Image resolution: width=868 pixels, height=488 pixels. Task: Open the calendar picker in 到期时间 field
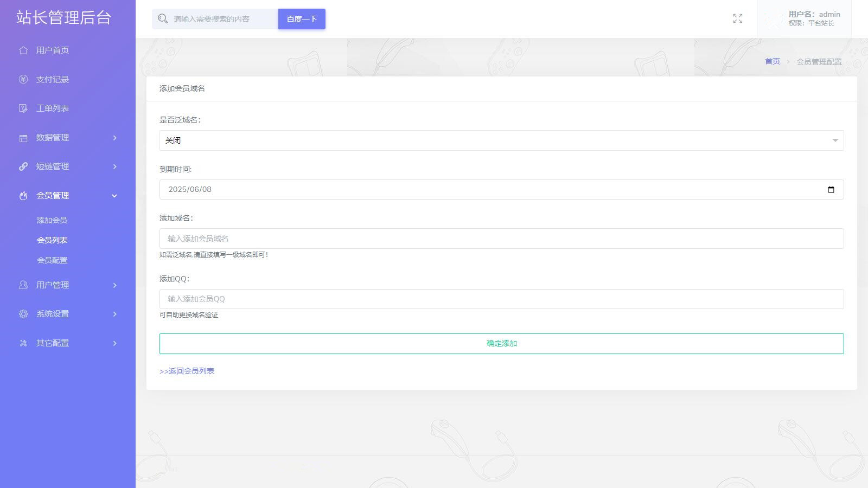[x=831, y=190]
